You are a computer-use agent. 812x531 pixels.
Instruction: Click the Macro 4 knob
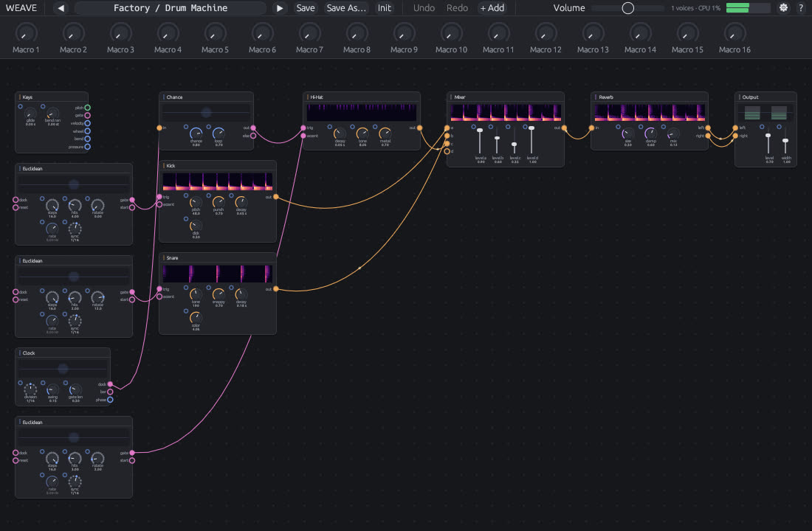168,34
